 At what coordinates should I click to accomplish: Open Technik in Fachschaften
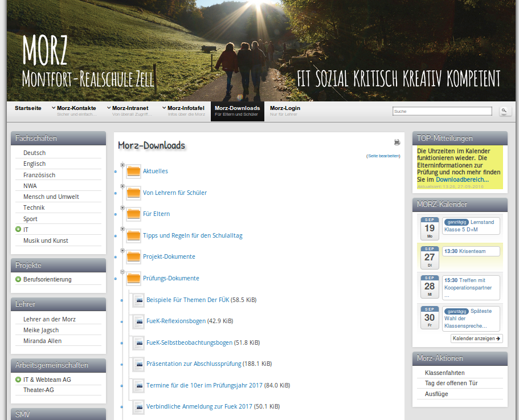point(34,207)
